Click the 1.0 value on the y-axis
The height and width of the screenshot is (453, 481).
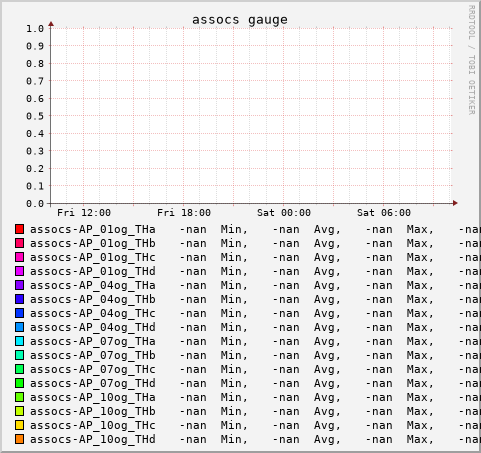(x=35, y=29)
